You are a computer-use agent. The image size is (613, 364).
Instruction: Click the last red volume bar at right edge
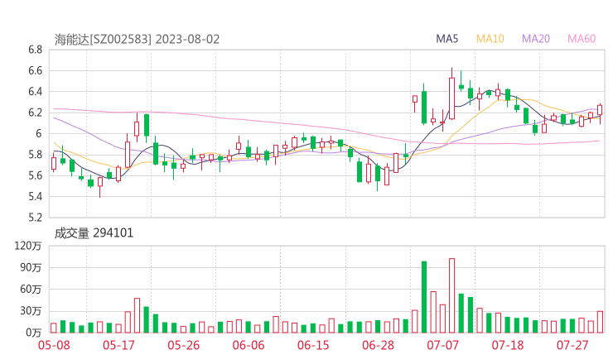click(600, 322)
